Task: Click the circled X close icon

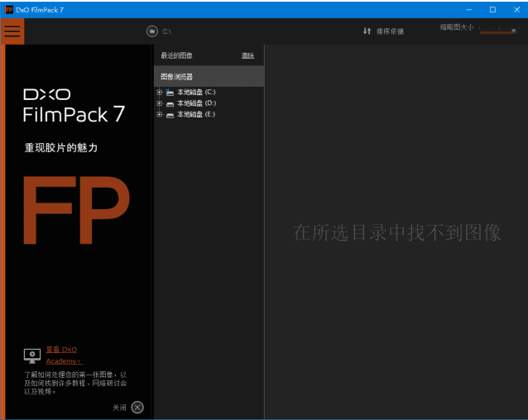Action: coord(137,408)
